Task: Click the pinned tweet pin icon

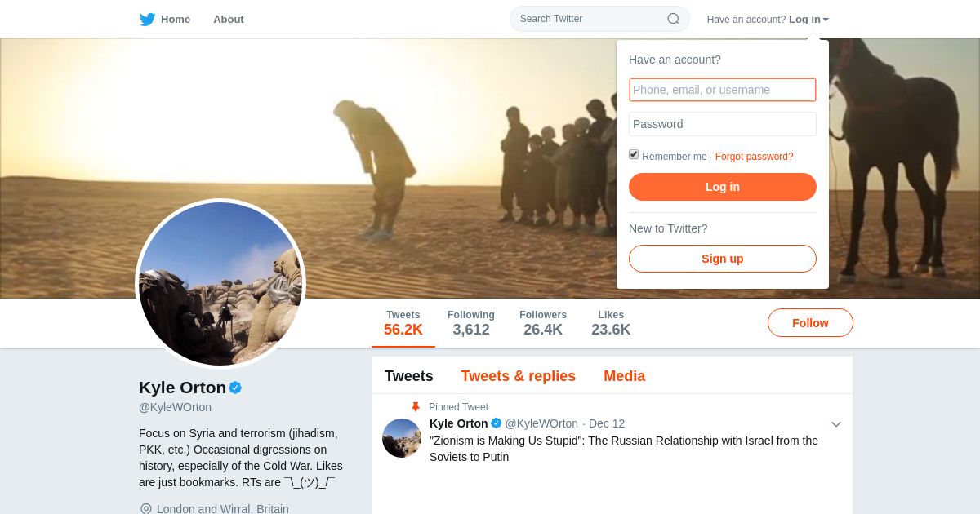Action: [x=416, y=407]
